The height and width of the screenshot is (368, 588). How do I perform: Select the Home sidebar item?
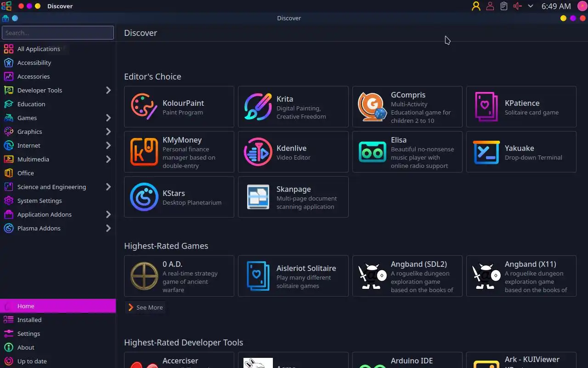coord(58,306)
